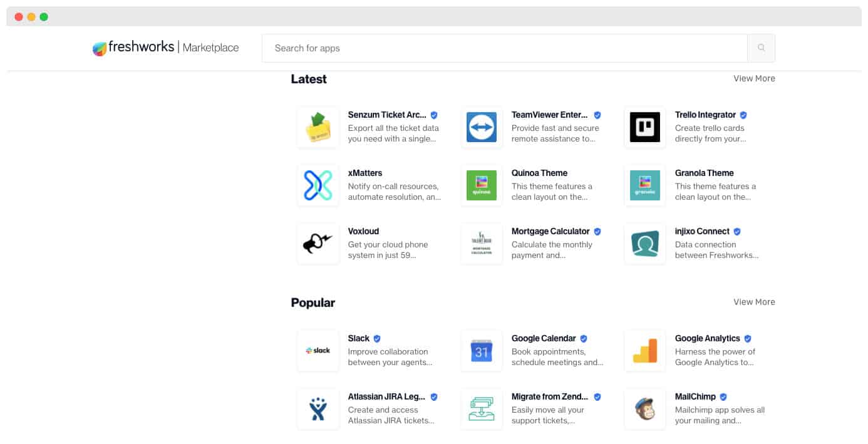Viewport: 868px width, 444px height.
Task: Open the Quinoa Theme icon
Action: [x=482, y=185]
